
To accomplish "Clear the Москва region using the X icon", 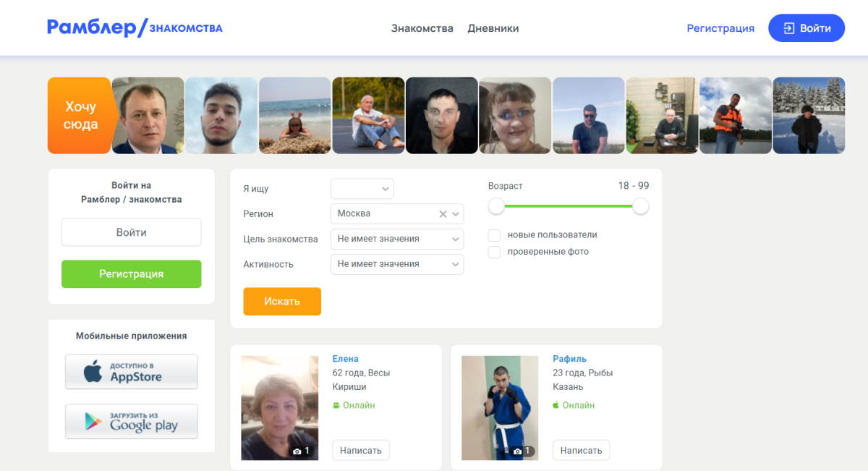I will pyautogui.click(x=444, y=213).
